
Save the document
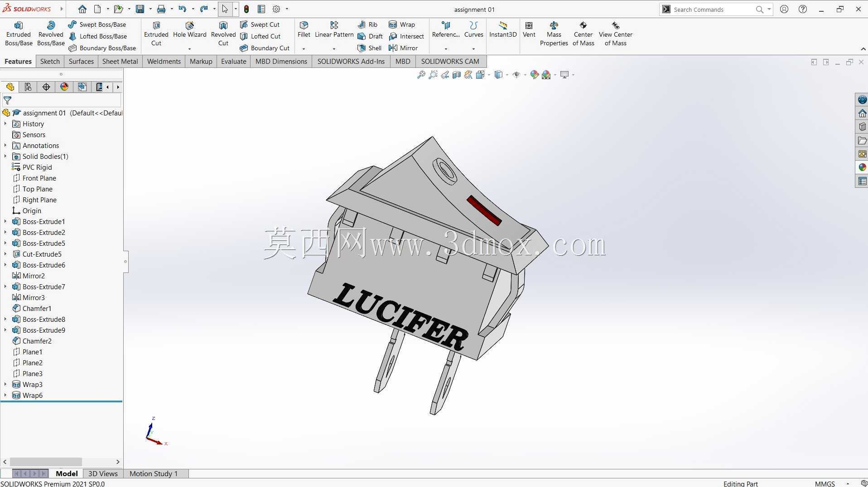[140, 9]
